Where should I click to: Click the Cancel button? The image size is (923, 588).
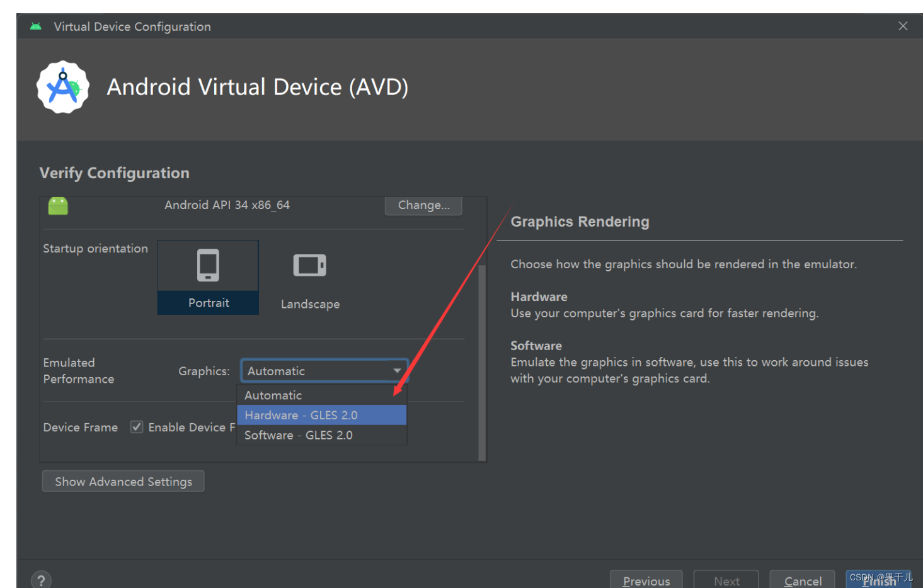pos(802,580)
